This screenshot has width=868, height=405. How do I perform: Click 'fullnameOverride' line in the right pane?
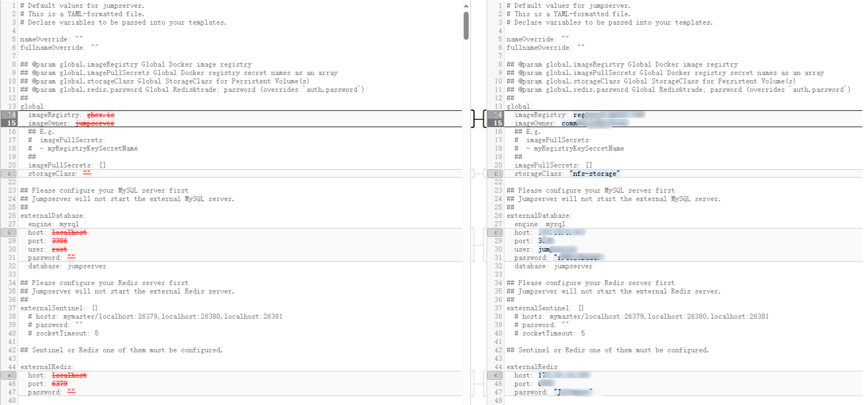point(546,48)
